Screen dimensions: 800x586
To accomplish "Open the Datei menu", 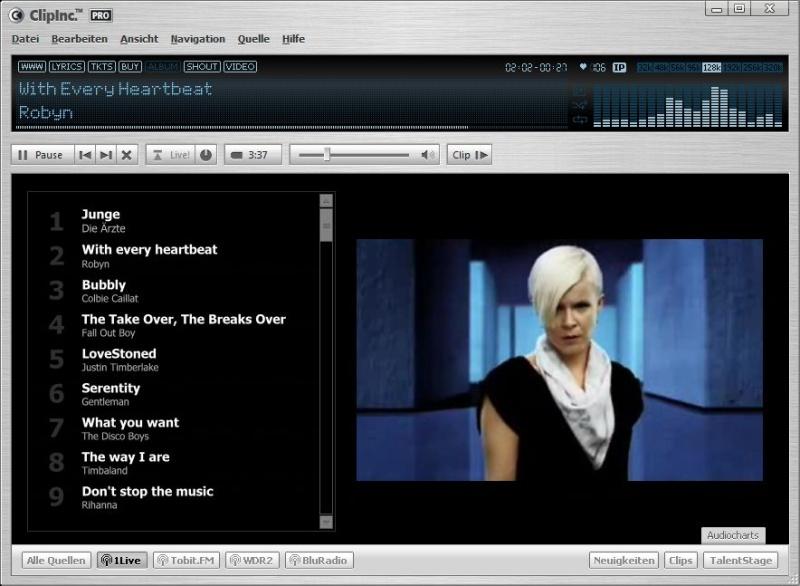I will tap(25, 39).
